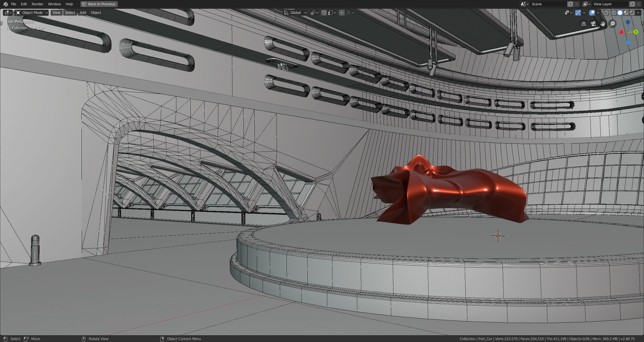The image size is (644, 342).
Task: Click the Back to Previous button
Action: [x=99, y=4]
